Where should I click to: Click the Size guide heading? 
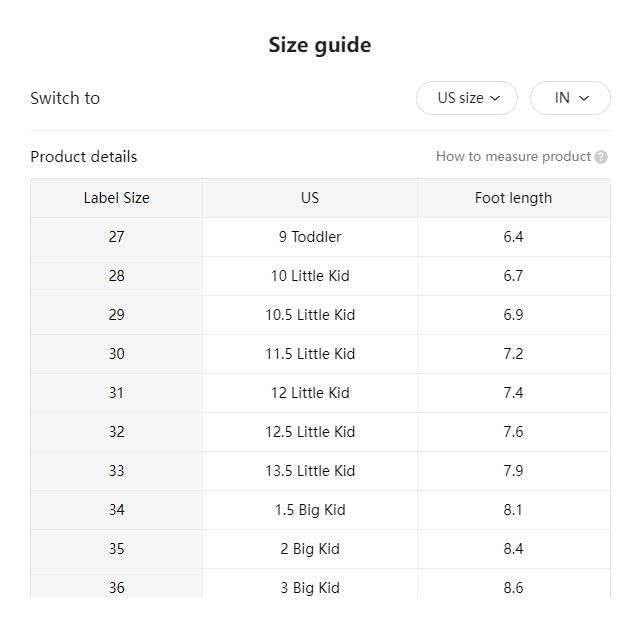click(x=319, y=45)
